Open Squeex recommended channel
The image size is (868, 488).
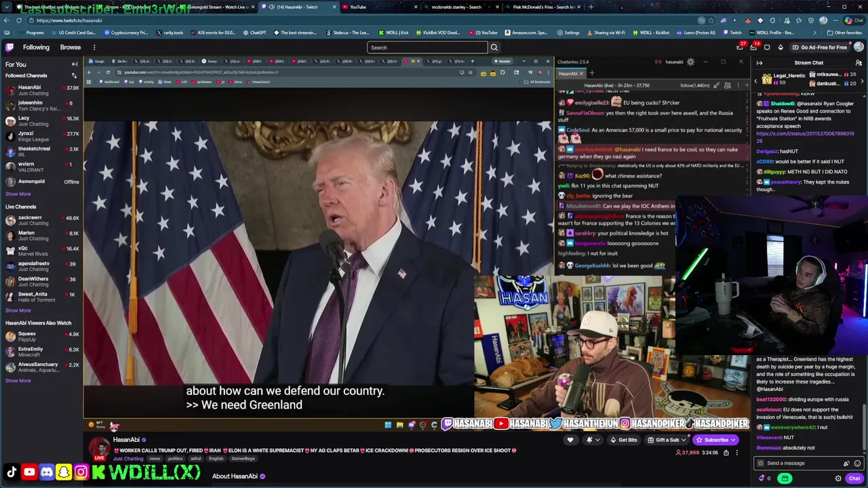[x=41, y=336]
